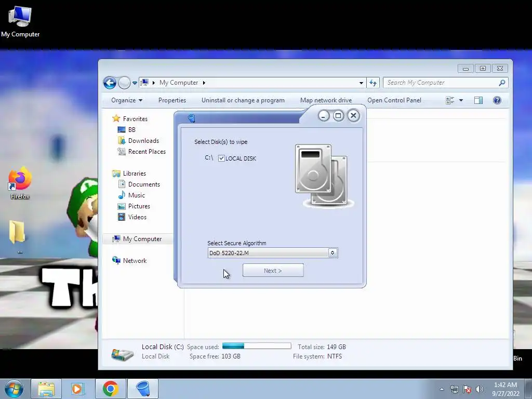The height and width of the screenshot is (399, 532).
Task: Close the disk wipe dialog
Action: [x=353, y=116]
